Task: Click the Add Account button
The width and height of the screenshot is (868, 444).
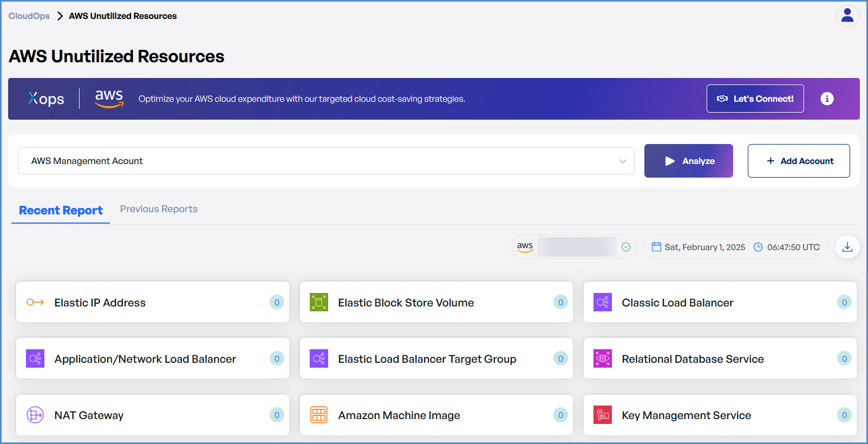Action: 799,161
